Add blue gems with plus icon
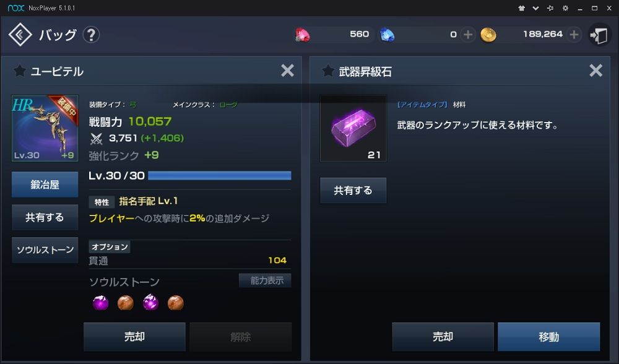This screenshot has height=364, width=619. coord(468,35)
